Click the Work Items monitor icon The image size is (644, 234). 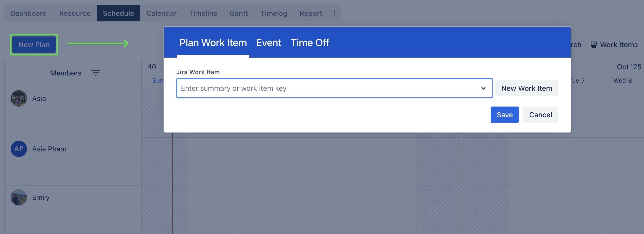point(594,45)
